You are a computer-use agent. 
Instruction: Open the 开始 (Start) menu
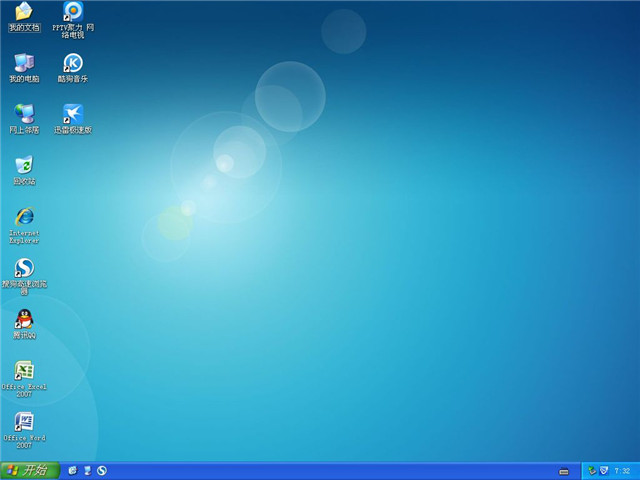click(x=27, y=470)
